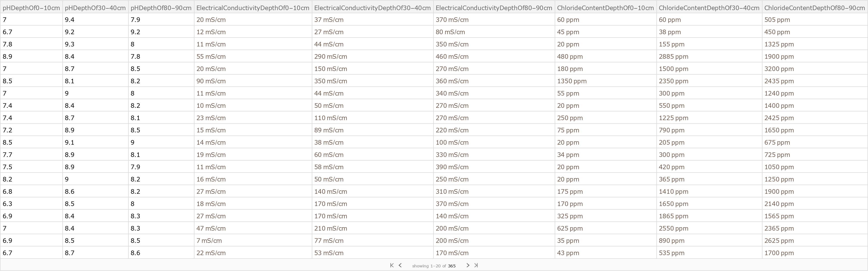Click the pHDepthOf0–10cm column header
The image size is (868, 271).
[31, 8]
